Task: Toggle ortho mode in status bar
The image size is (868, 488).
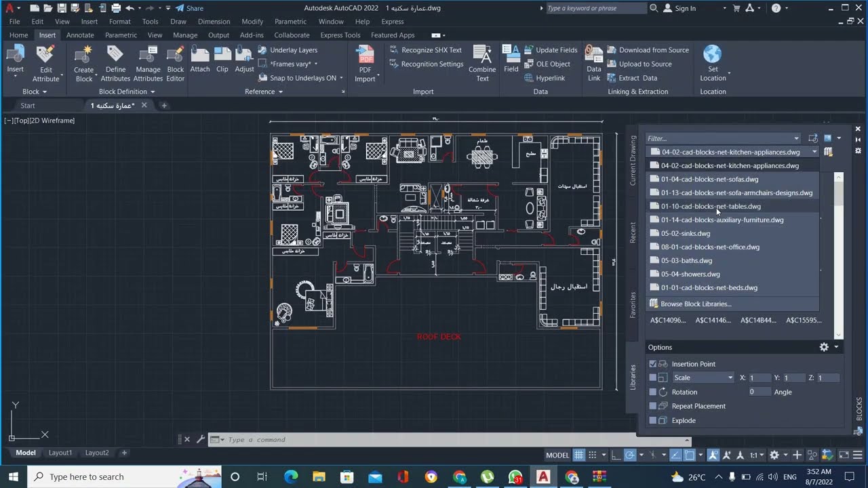Action: 616,455
